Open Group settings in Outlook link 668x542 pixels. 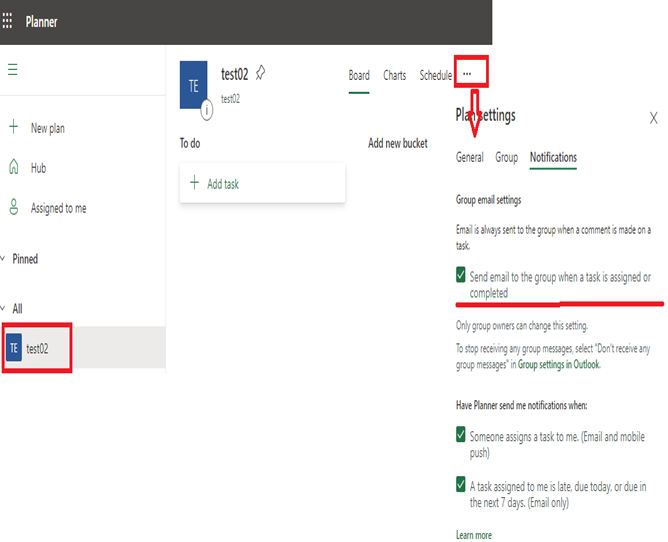(559, 364)
